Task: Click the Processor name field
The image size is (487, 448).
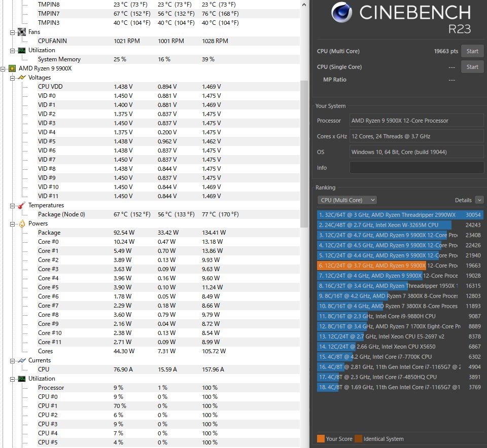Action: click(416, 121)
